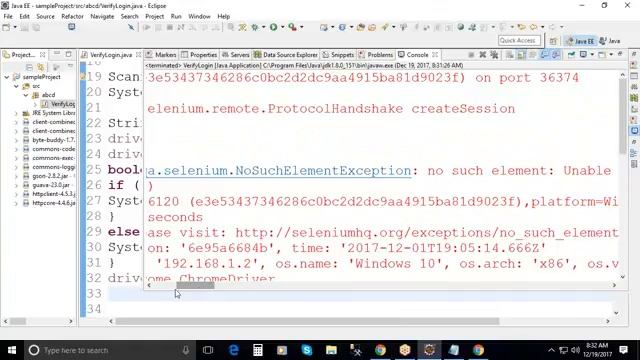
Task: Click the Run External Tools icon
Action: 292,27
